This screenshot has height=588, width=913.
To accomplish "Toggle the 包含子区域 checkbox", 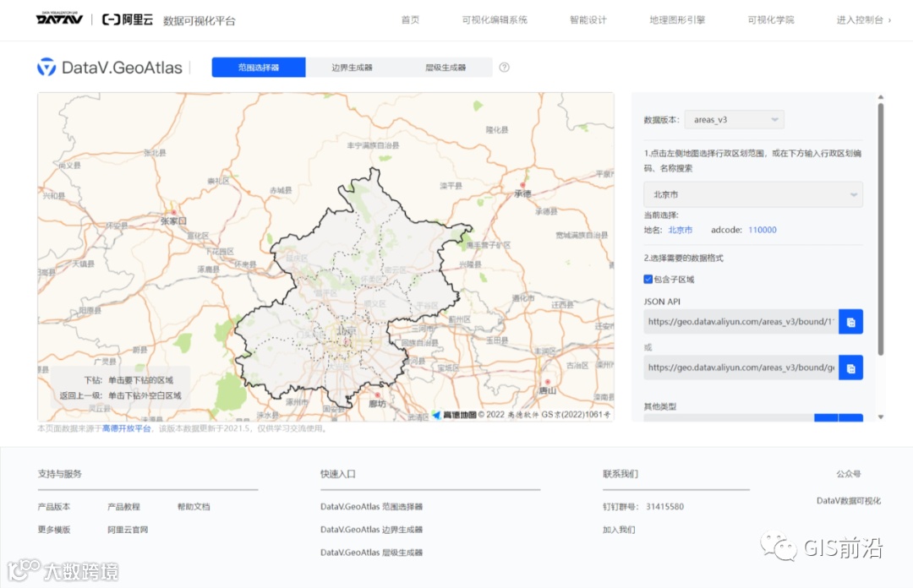I will pyautogui.click(x=648, y=280).
